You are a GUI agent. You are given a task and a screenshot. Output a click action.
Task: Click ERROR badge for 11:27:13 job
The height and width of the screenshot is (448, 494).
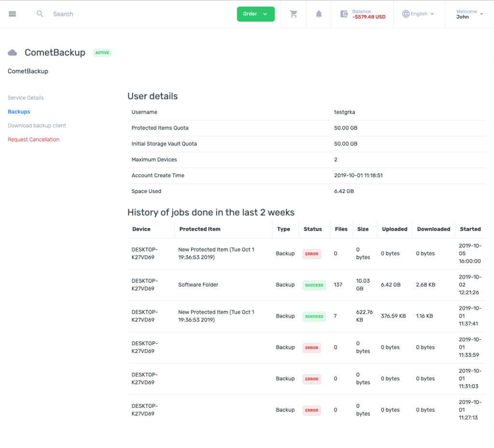point(312,410)
